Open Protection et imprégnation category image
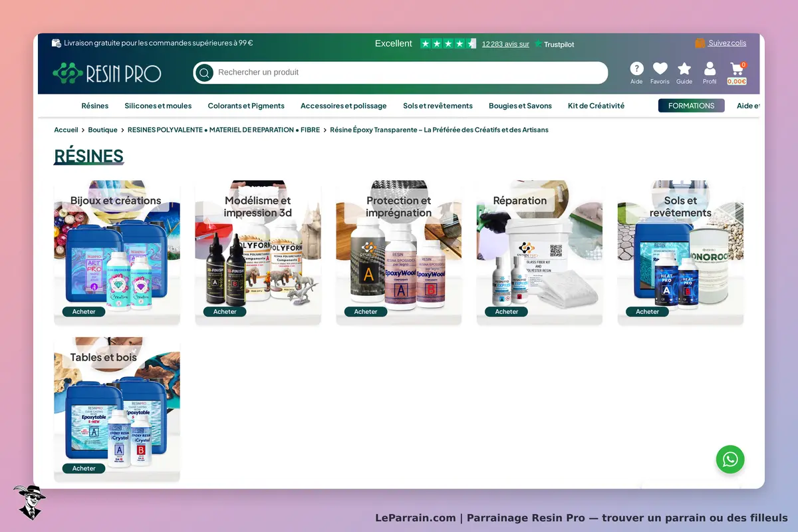Image resolution: width=798 pixels, height=532 pixels. point(399,253)
